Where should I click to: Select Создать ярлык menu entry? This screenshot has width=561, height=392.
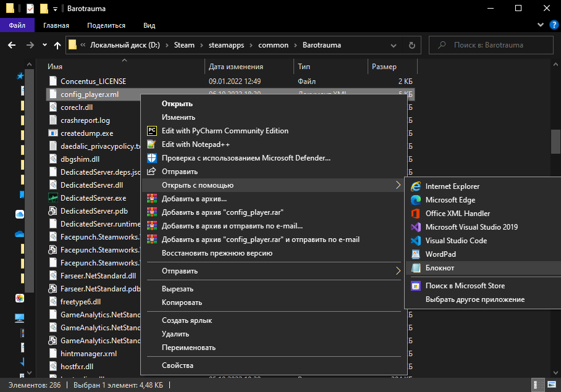coord(274,320)
